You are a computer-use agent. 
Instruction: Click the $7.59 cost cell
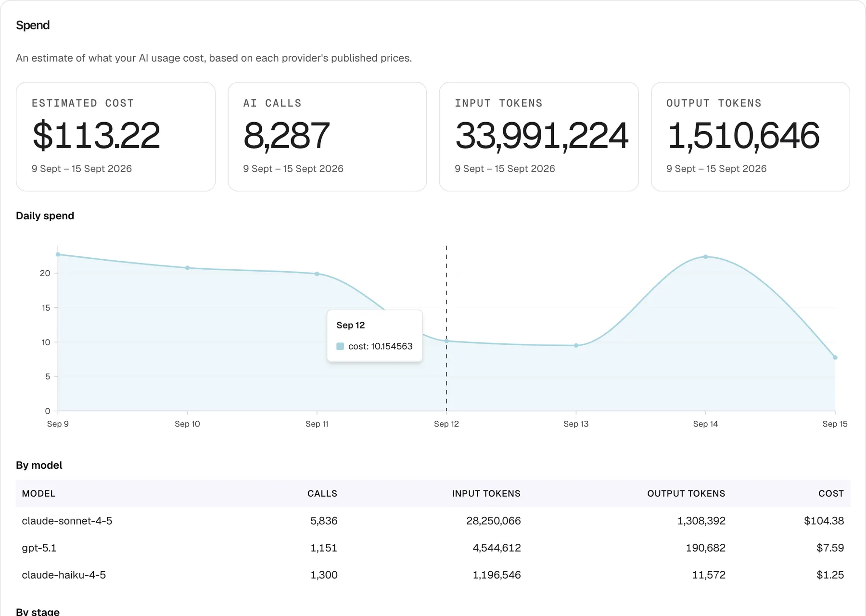[830, 548]
